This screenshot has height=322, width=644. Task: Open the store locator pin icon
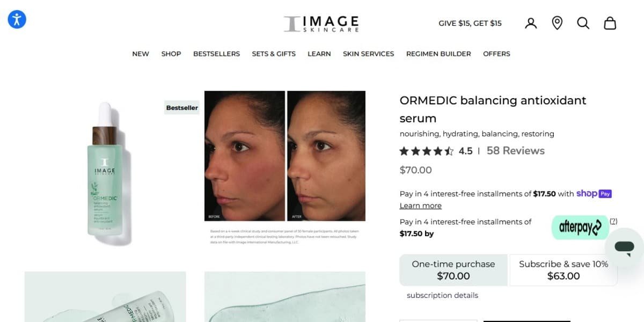pyautogui.click(x=557, y=23)
